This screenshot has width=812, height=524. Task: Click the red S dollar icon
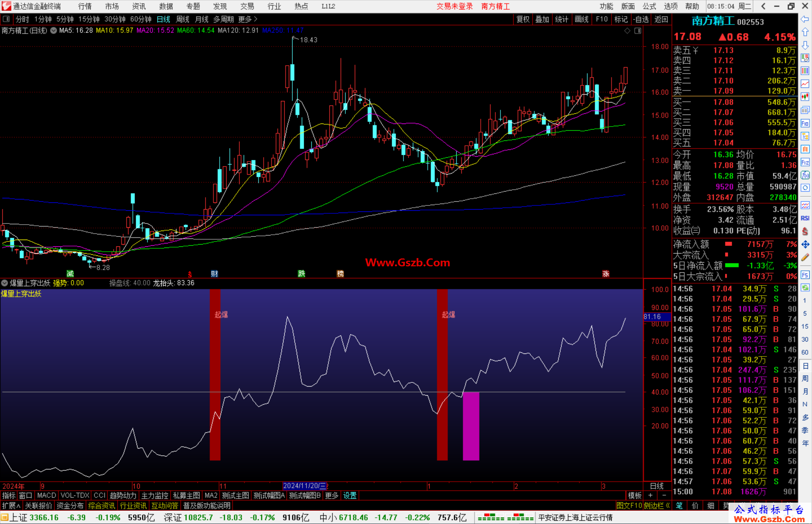click(x=805, y=231)
